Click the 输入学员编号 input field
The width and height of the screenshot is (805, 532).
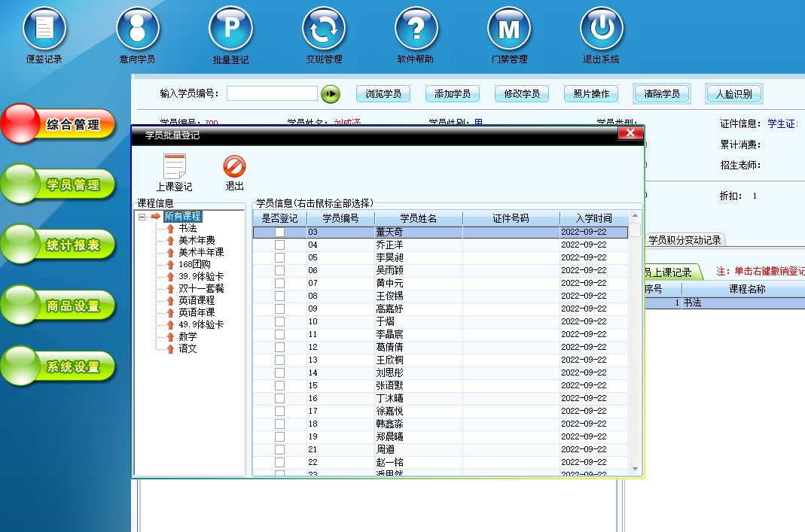coord(272,93)
